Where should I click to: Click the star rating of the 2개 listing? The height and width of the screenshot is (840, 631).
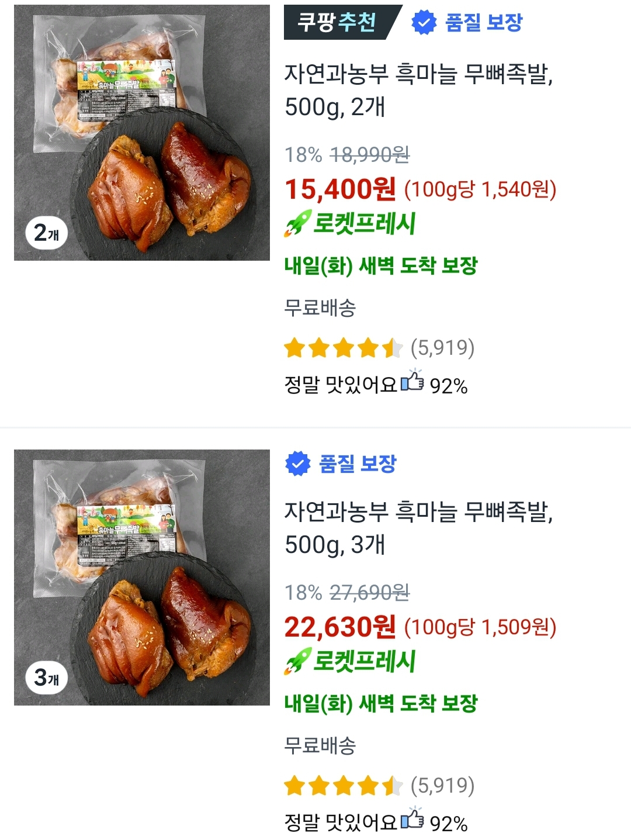click(343, 348)
